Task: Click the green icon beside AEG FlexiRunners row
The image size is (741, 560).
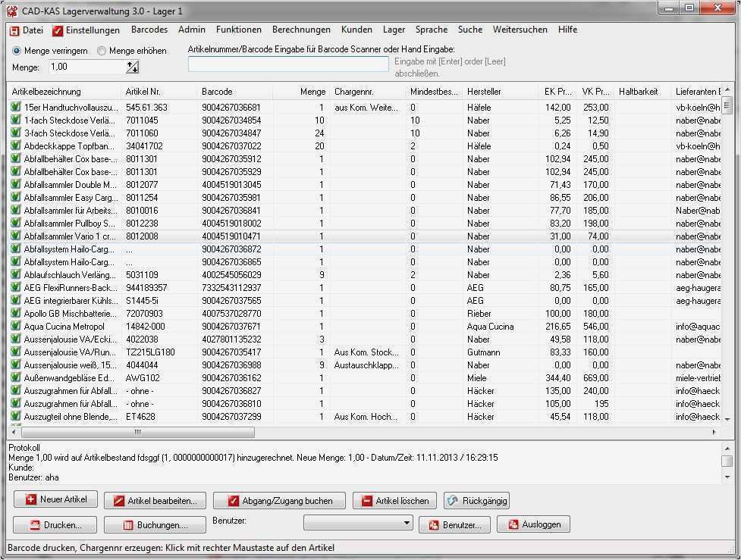Action: coord(16,287)
